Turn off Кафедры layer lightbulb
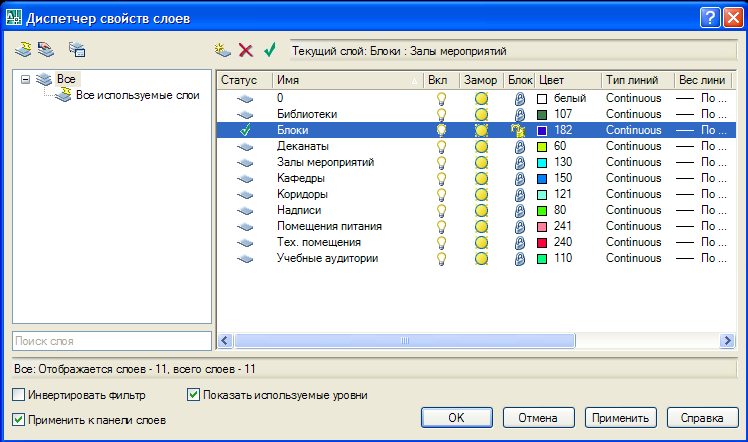 click(441, 178)
